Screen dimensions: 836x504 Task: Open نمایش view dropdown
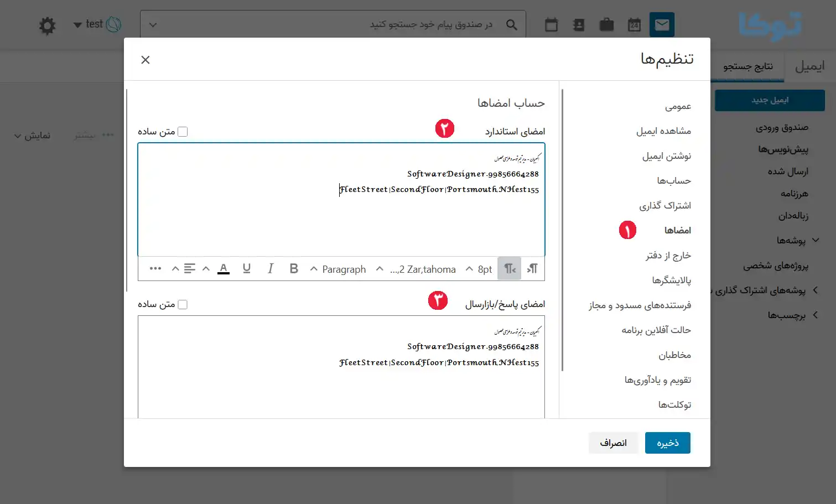[x=32, y=136]
